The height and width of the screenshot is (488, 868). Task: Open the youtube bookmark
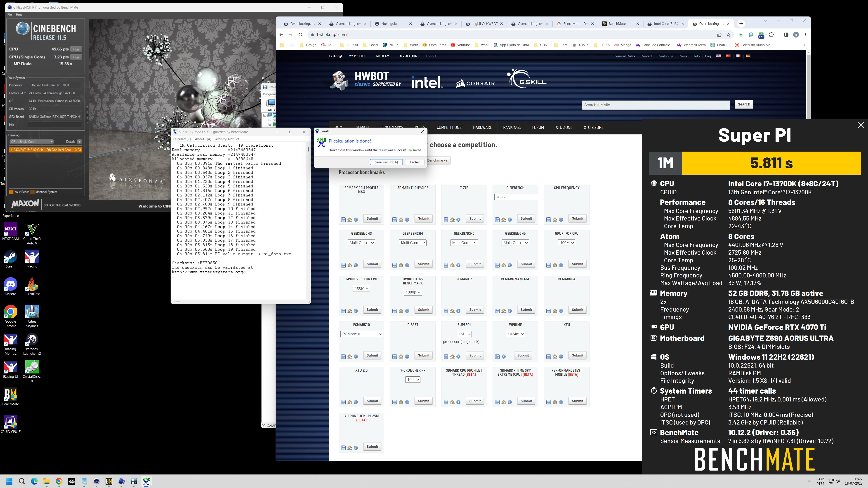(x=460, y=45)
